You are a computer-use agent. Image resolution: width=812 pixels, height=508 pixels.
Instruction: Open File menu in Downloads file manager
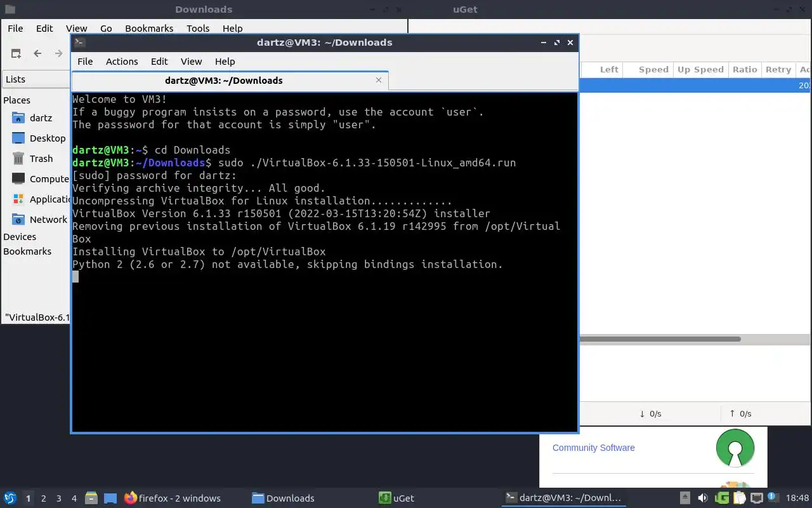pos(15,29)
